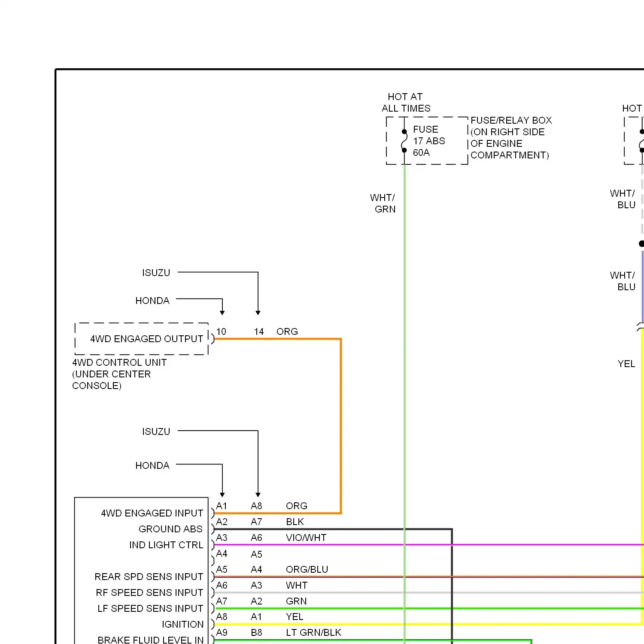The height and width of the screenshot is (644, 644).
Task: Click the 'VIO/WHT' wire color label
Action: coord(306,538)
